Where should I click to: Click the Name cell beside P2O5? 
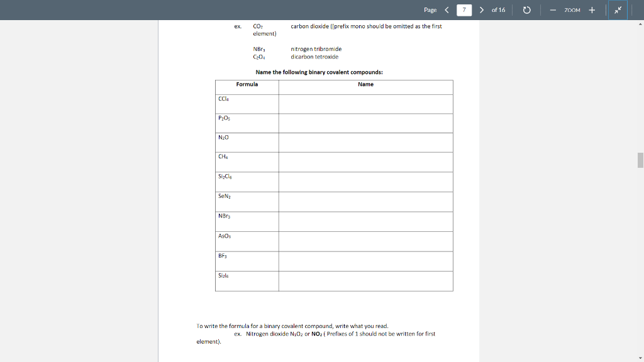pos(365,123)
